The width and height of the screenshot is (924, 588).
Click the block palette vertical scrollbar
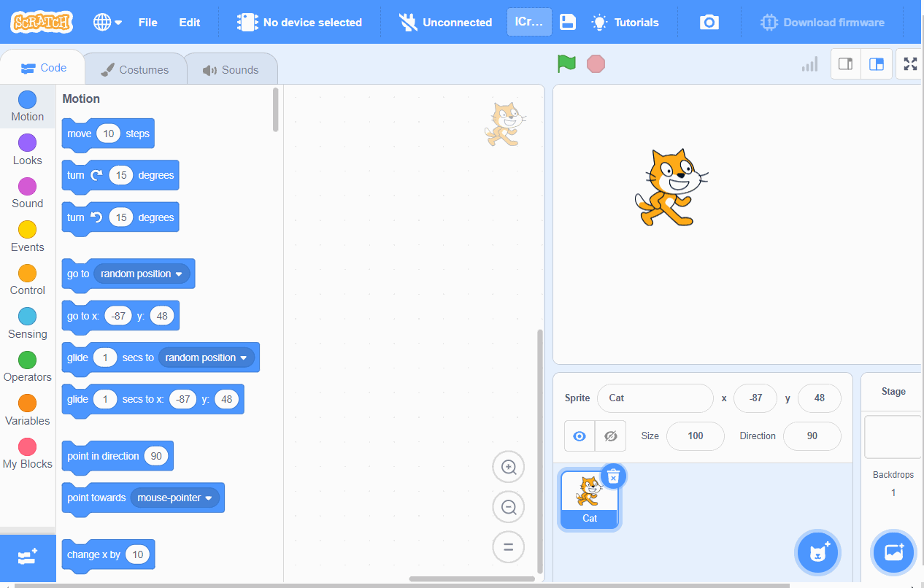click(x=276, y=109)
